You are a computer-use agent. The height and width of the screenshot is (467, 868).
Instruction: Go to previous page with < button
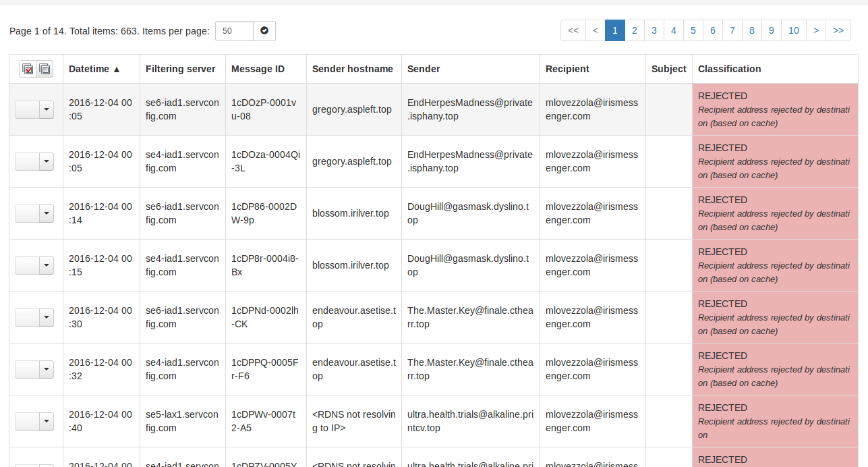(x=596, y=30)
